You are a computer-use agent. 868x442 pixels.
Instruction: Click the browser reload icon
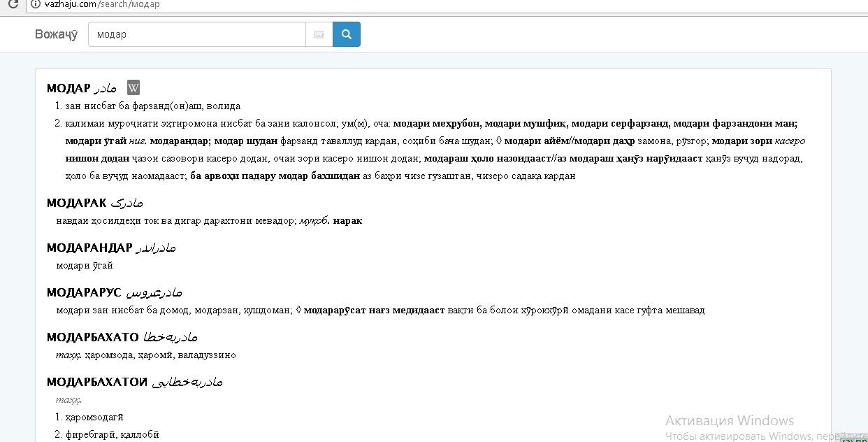pyautogui.click(x=13, y=4)
